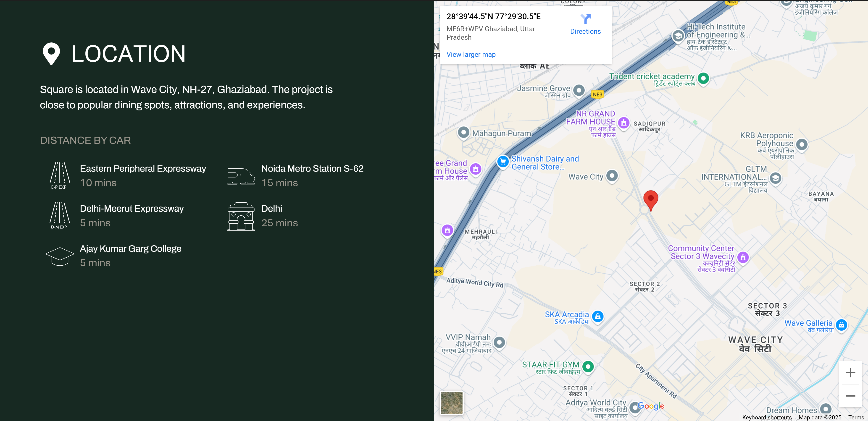868x421 pixels.
Task: Click Shivansh Dairy and General Store marker
Action: pos(503,162)
